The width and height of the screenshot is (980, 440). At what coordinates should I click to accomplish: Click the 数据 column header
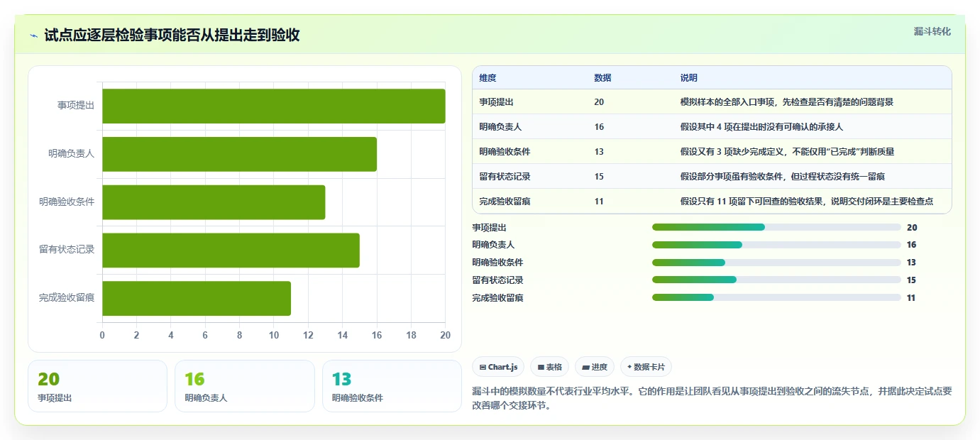click(x=602, y=78)
